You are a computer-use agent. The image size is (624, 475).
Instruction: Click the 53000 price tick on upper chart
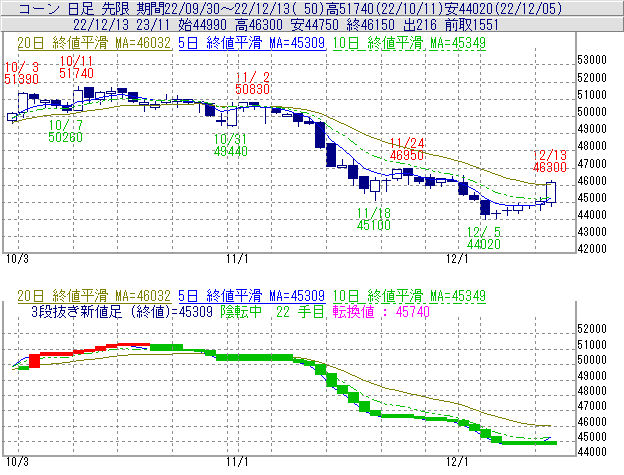(x=592, y=60)
